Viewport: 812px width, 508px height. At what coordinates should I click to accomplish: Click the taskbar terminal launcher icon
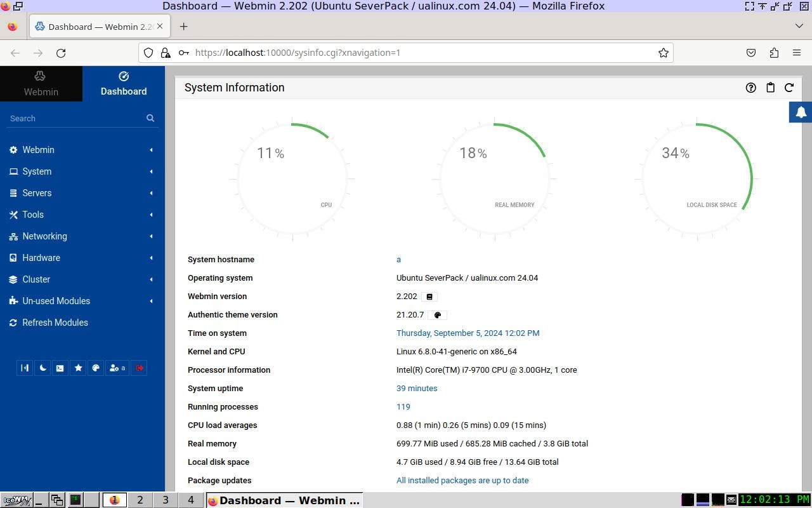click(75, 500)
